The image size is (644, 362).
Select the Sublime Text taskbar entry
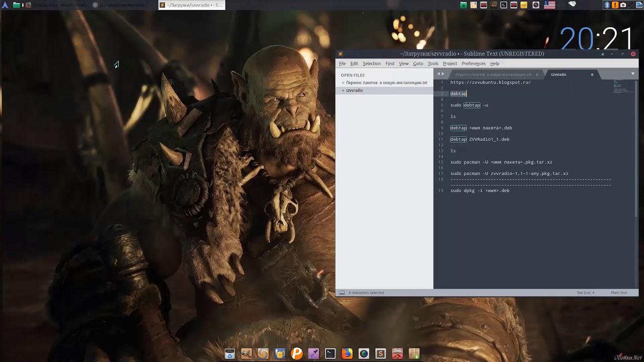192,5
